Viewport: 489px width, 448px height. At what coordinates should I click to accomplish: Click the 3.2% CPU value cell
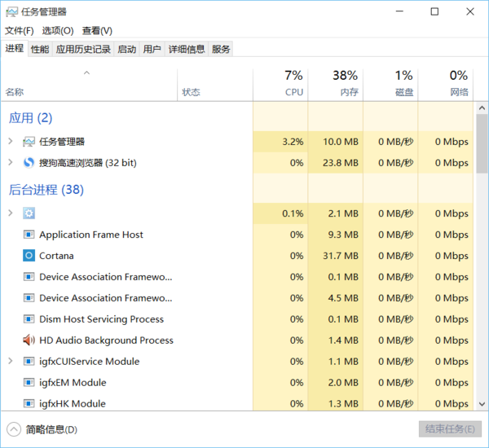(x=280, y=142)
